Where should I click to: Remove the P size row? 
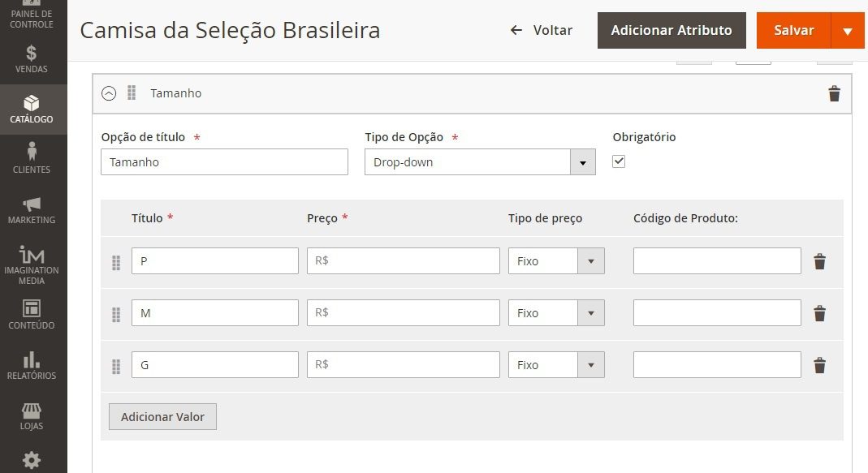[820, 261]
